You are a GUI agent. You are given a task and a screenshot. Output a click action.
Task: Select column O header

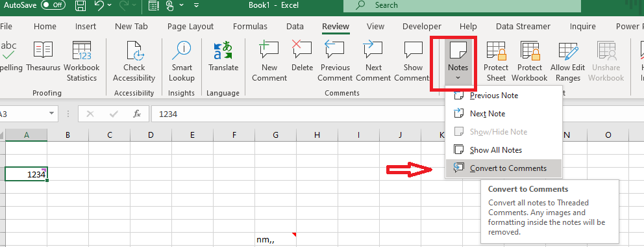[x=608, y=135]
